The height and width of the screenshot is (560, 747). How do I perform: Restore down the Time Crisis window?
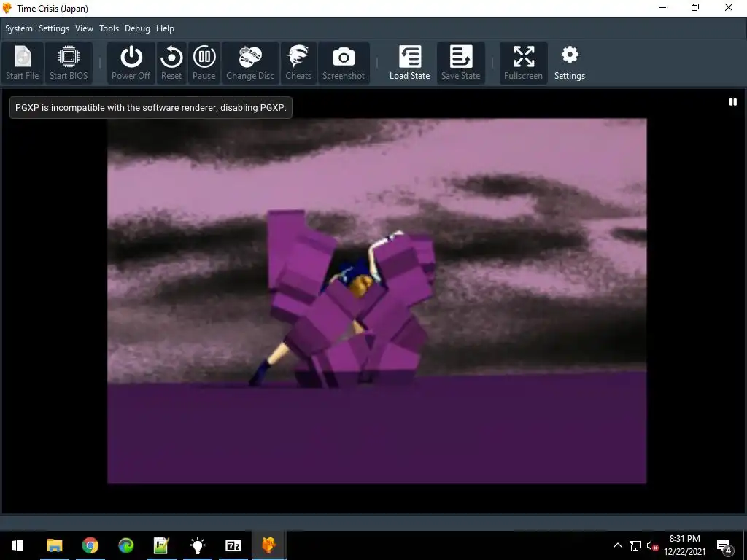[x=695, y=8]
